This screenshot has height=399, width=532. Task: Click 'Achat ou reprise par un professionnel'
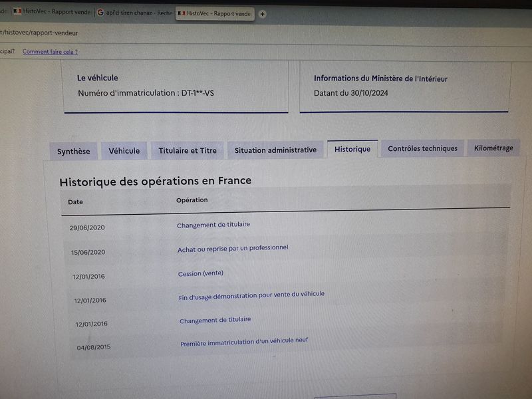coord(233,249)
